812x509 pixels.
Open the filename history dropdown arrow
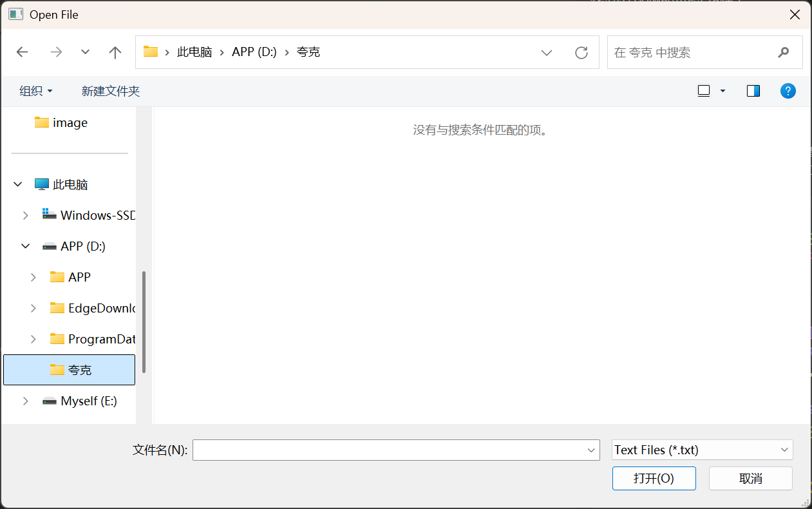[x=592, y=450]
